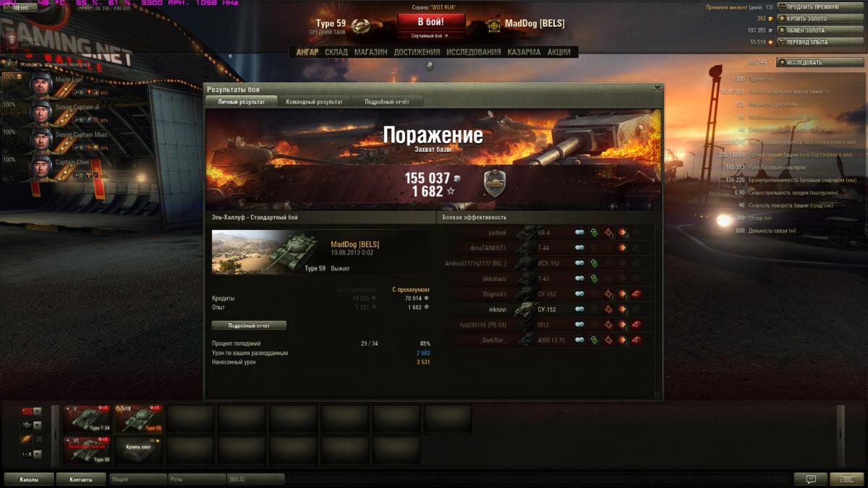Click ОБМЕН ЗОЛОТА button
The height and width of the screenshot is (488, 868).
pos(820,30)
